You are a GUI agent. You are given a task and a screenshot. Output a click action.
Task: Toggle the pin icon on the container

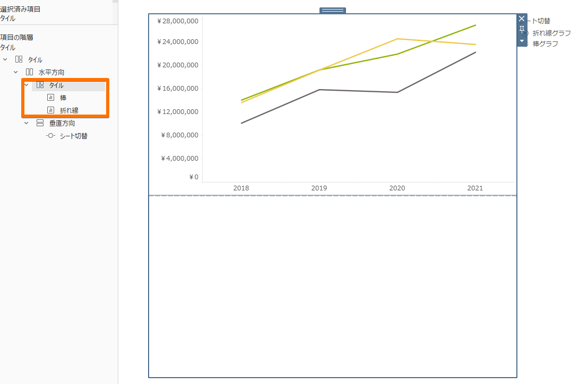[522, 30]
